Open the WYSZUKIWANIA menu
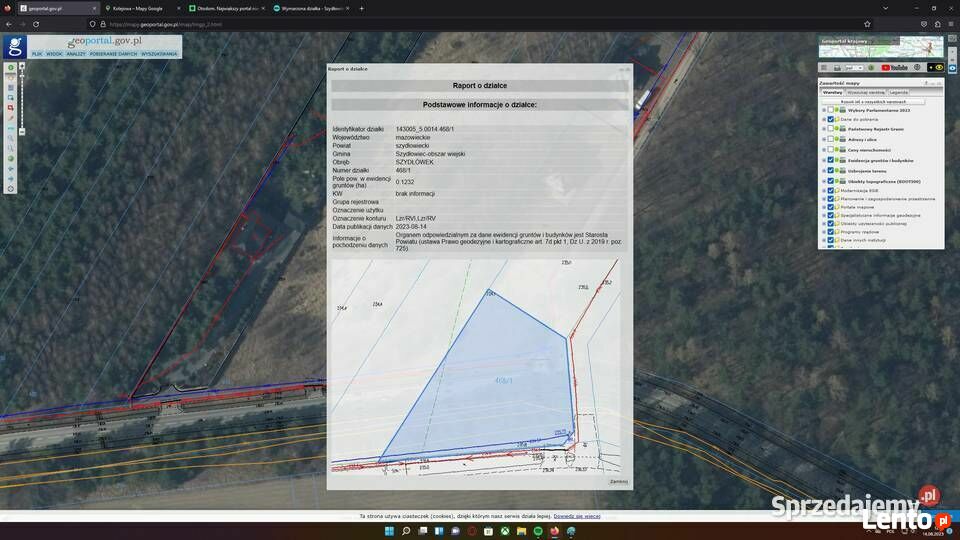Viewport: 960px width, 540px height. pyautogui.click(x=159, y=54)
